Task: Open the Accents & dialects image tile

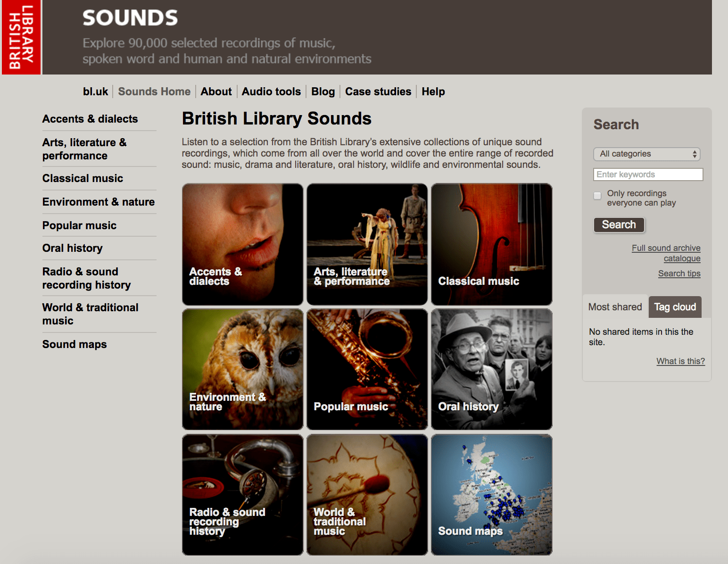Action: [242, 244]
